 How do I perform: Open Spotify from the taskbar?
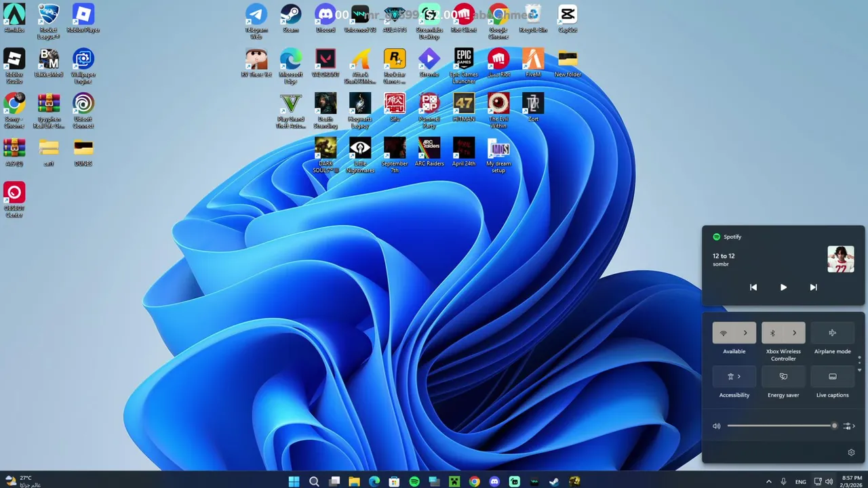[x=414, y=481]
